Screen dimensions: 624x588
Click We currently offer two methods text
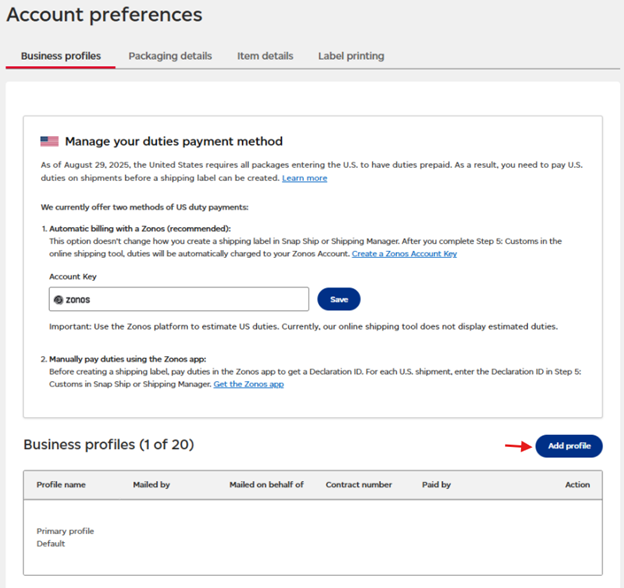click(144, 207)
